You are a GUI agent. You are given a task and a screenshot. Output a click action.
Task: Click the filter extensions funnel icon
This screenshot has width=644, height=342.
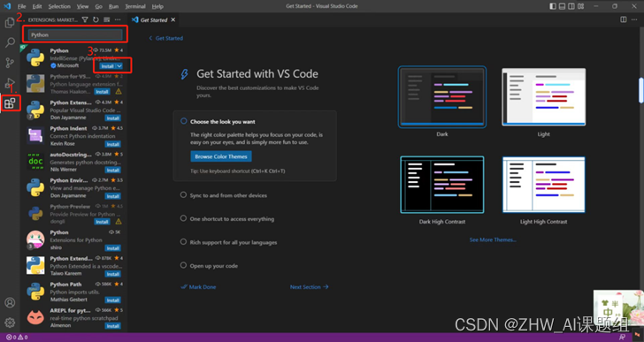tap(85, 19)
